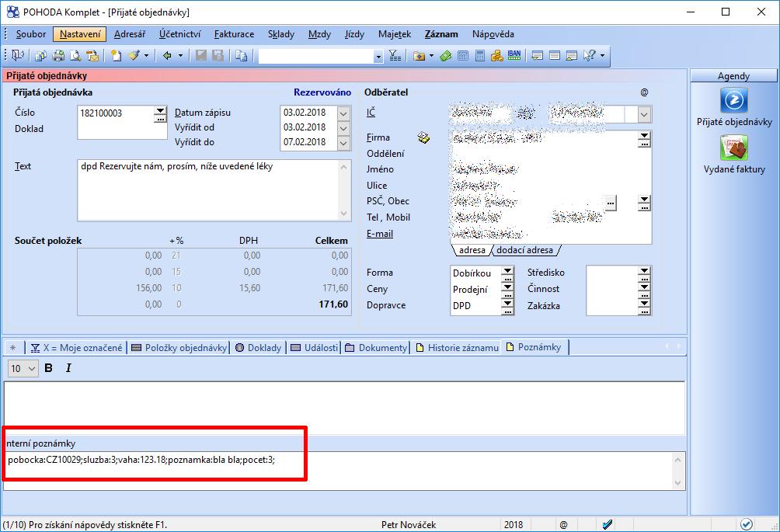Open the Účetnictví menu
This screenshot has width=780, height=532.
click(x=180, y=34)
